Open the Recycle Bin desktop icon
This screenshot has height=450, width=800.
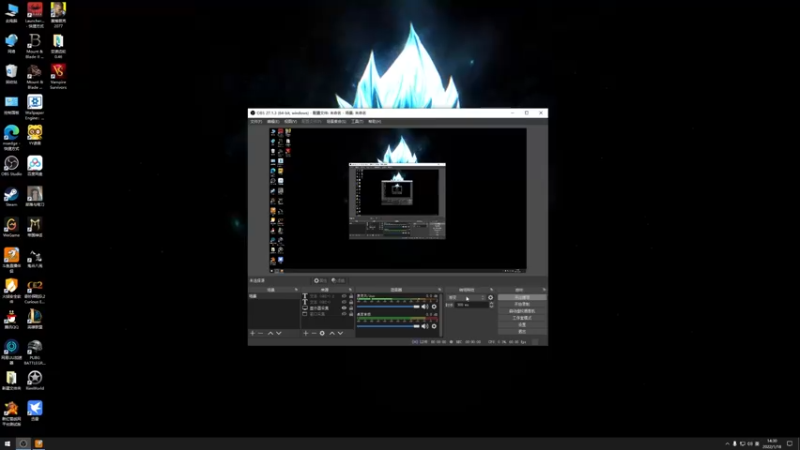[x=11, y=74]
